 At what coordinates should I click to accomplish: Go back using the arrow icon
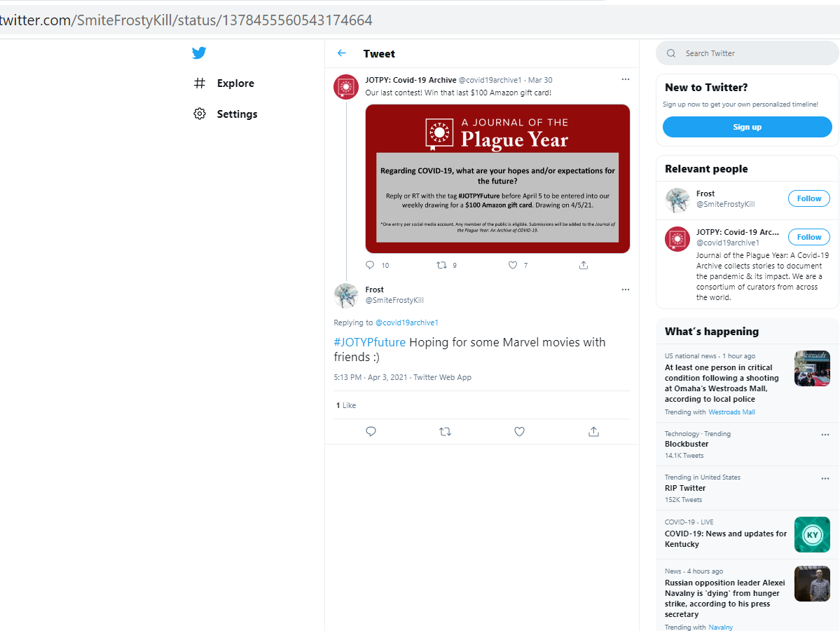(x=342, y=53)
